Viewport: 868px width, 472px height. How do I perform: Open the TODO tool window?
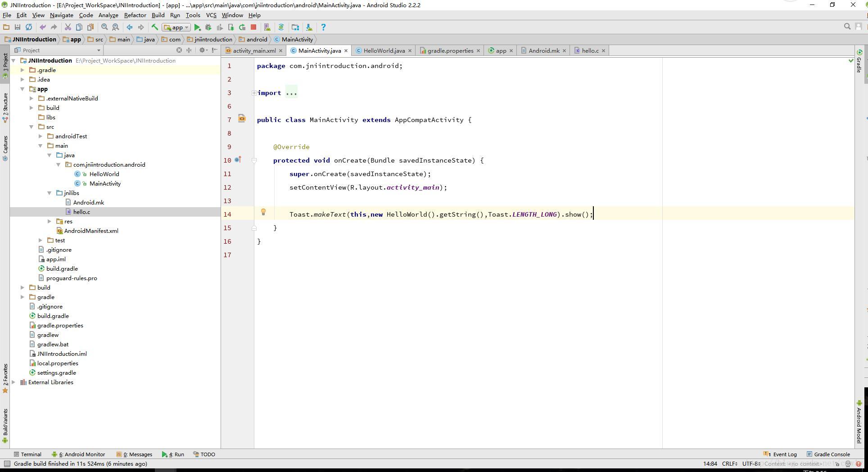[204, 454]
